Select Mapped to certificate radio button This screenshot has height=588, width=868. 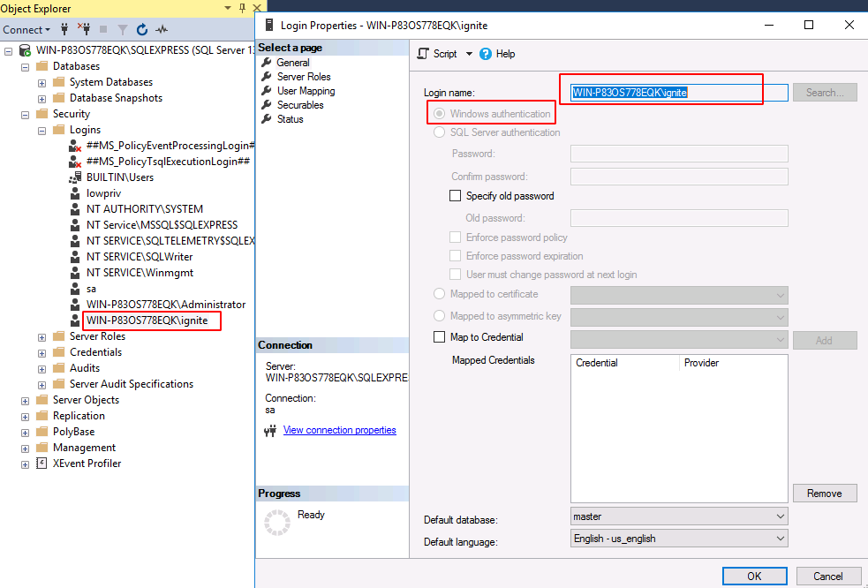(x=439, y=294)
